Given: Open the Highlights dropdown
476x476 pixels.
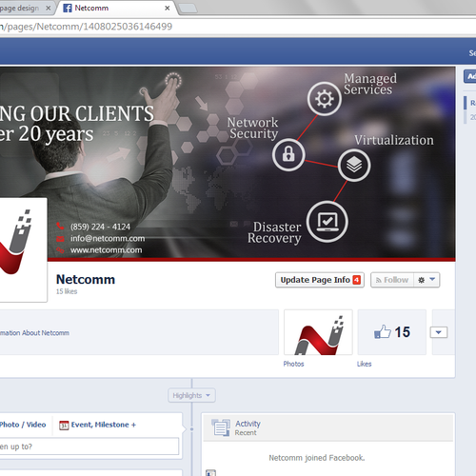Looking at the screenshot, I should 191,395.
